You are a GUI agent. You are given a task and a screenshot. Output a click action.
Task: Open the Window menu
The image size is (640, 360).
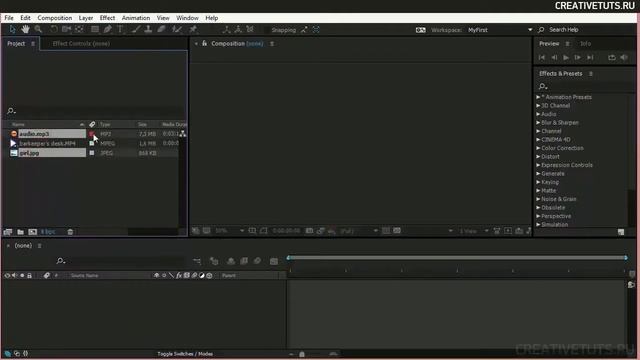point(187,18)
